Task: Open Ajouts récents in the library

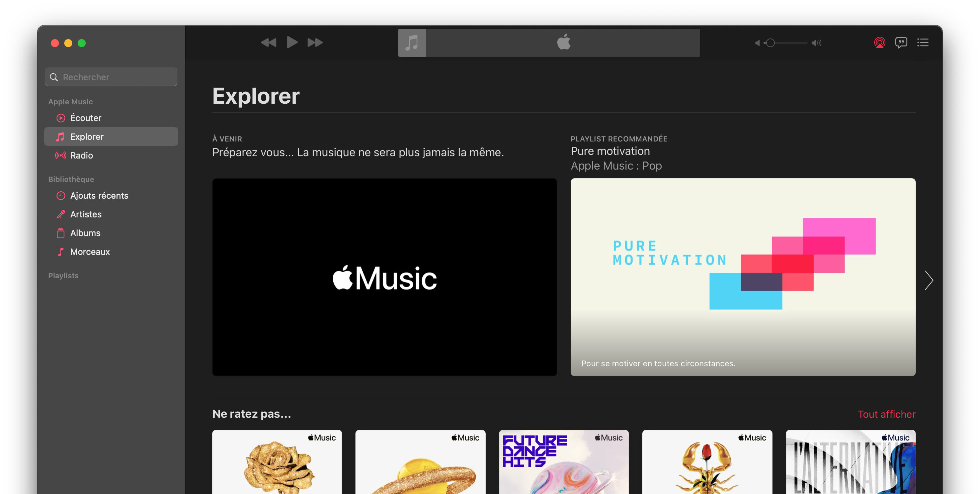Action: click(x=99, y=195)
